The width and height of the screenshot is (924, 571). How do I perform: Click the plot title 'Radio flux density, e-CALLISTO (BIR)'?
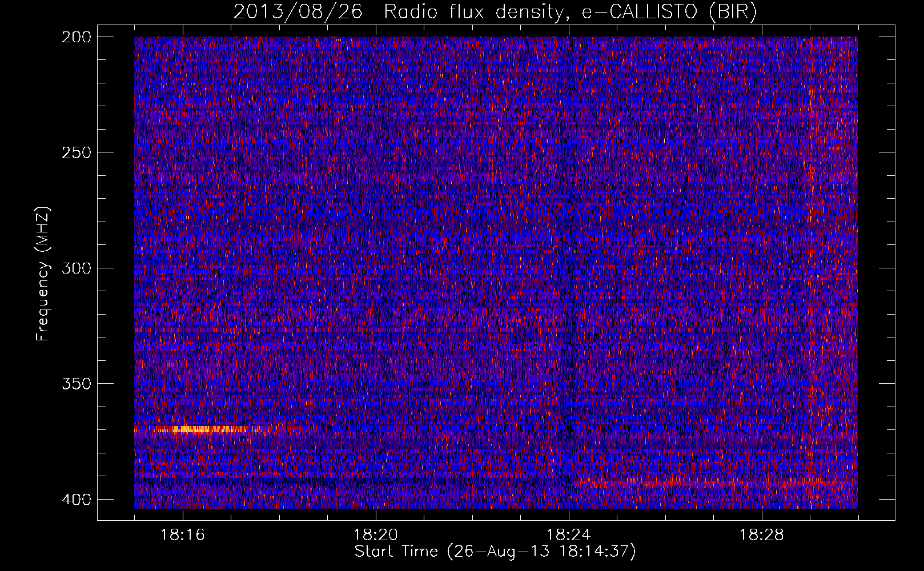point(570,12)
